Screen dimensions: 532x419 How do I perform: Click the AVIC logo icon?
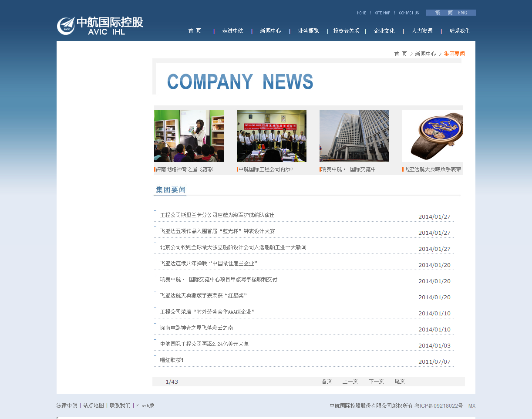pos(65,25)
